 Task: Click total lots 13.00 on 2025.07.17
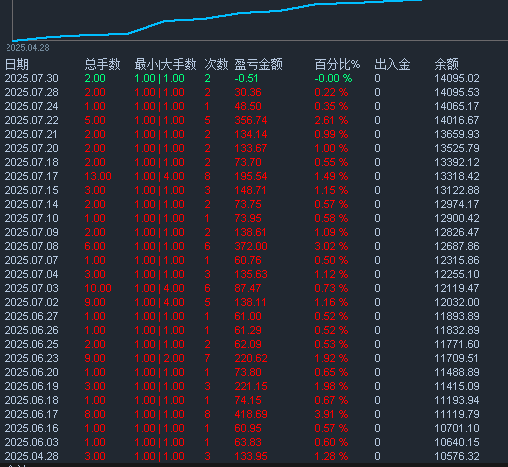point(98,176)
